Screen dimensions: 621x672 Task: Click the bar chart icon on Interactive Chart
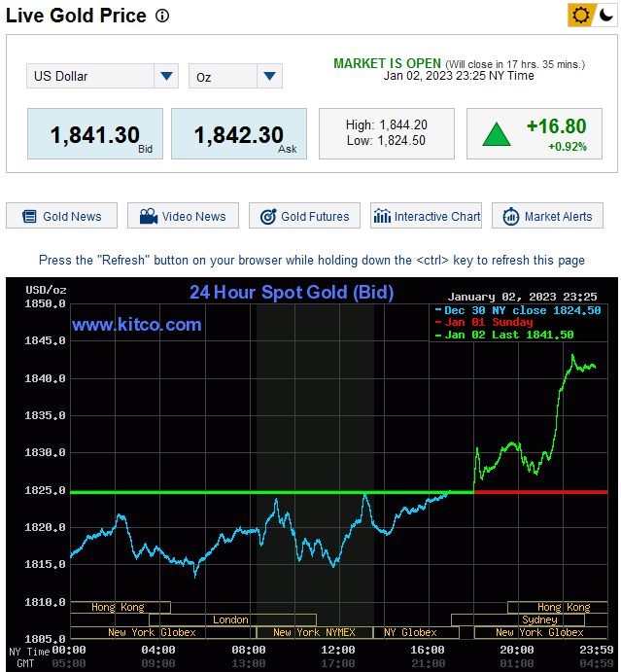[x=382, y=216]
